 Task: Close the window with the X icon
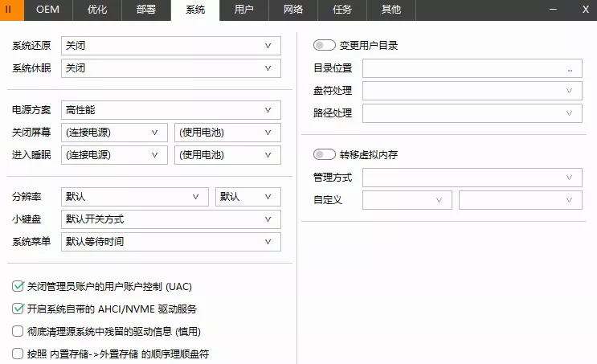point(584,10)
